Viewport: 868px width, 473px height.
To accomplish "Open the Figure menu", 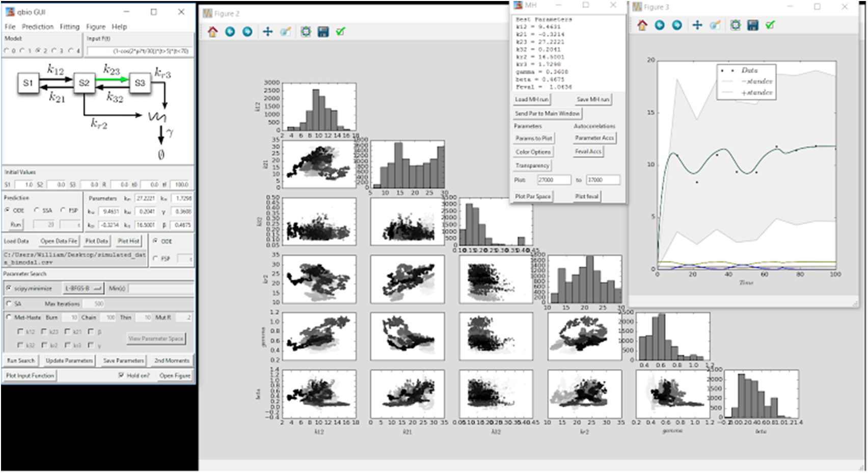I will tap(96, 27).
